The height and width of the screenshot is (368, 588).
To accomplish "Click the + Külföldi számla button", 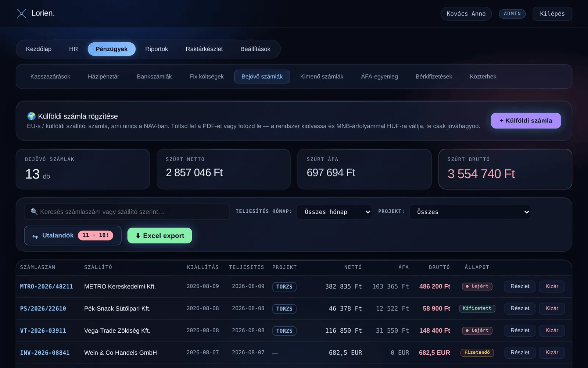I will (526, 121).
